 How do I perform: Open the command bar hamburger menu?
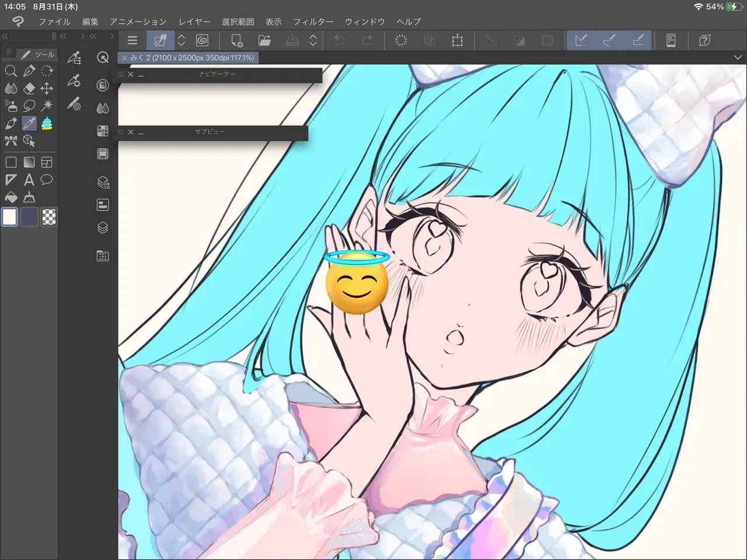pyautogui.click(x=132, y=40)
